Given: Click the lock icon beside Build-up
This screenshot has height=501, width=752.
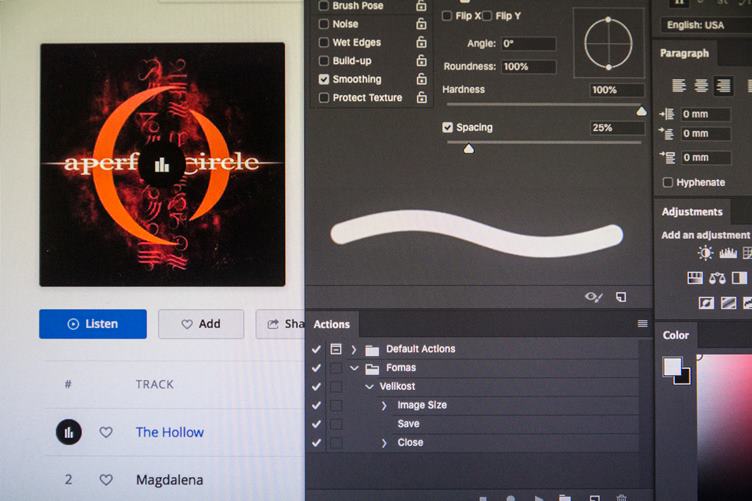Looking at the screenshot, I should tap(421, 60).
